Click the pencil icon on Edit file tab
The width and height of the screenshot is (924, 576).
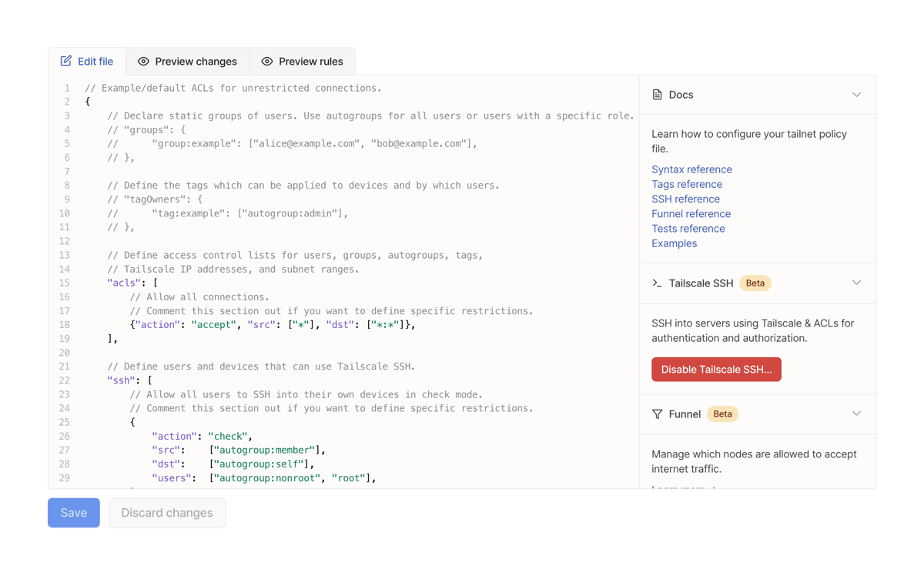click(x=65, y=61)
